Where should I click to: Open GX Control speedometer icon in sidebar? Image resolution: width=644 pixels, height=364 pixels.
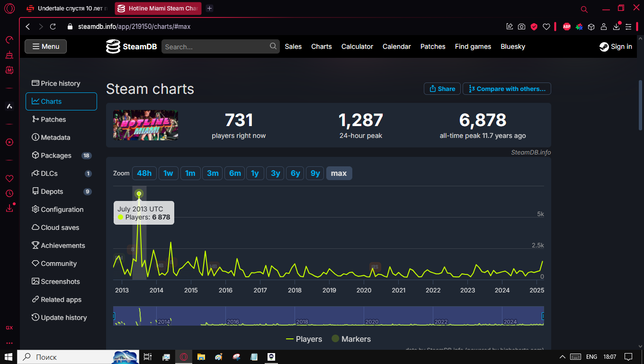pyautogui.click(x=9, y=40)
